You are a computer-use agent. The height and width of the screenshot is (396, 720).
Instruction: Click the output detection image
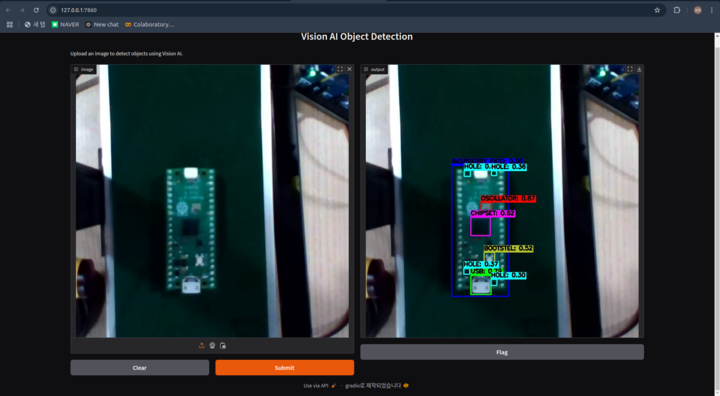pos(502,201)
